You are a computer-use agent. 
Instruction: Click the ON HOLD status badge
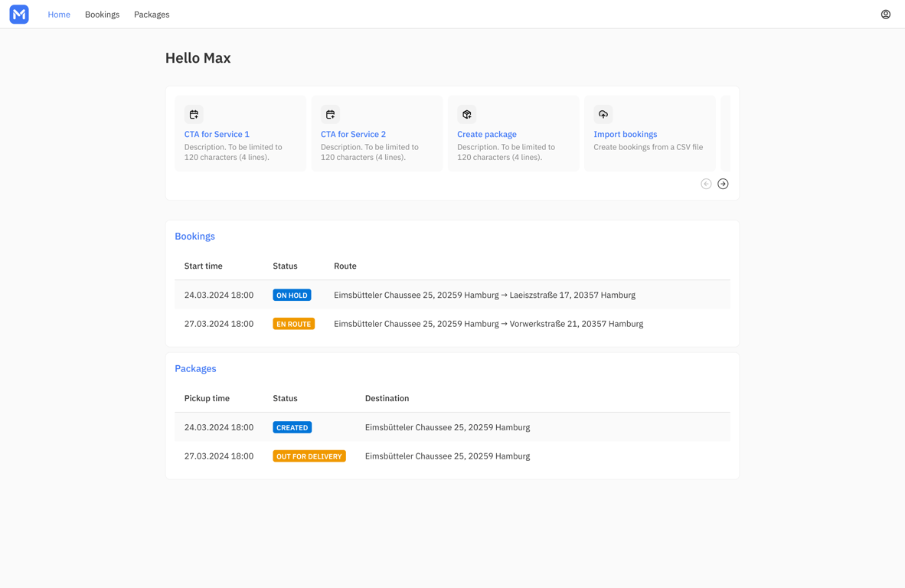(x=292, y=295)
